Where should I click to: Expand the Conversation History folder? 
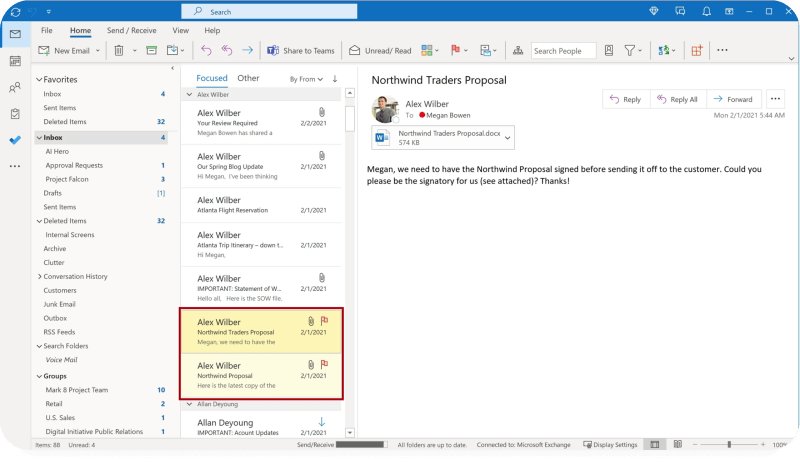(39, 277)
